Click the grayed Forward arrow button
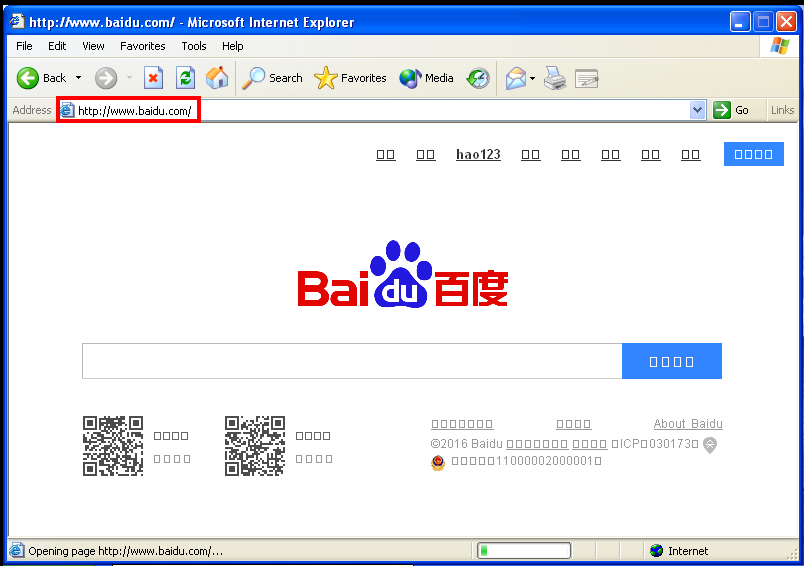Viewport: 804px width, 566px height. (106, 78)
